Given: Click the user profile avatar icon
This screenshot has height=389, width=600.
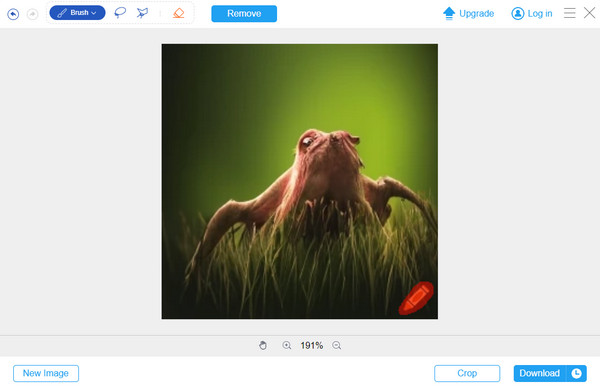Looking at the screenshot, I should click(517, 13).
